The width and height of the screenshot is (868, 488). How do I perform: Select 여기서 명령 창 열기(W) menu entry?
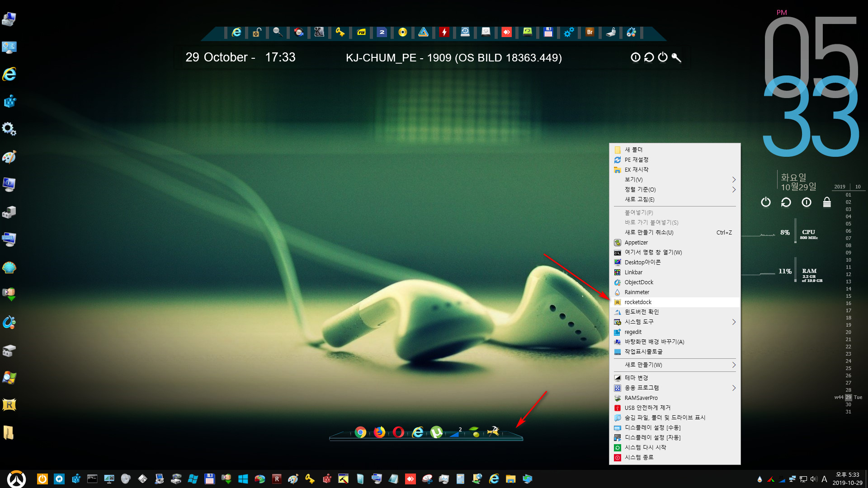pos(675,252)
